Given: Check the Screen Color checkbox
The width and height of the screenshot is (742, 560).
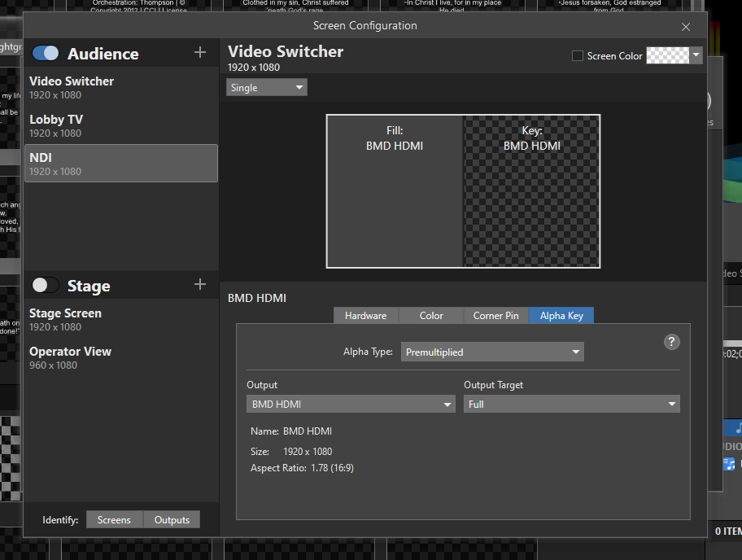Looking at the screenshot, I should point(578,56).
